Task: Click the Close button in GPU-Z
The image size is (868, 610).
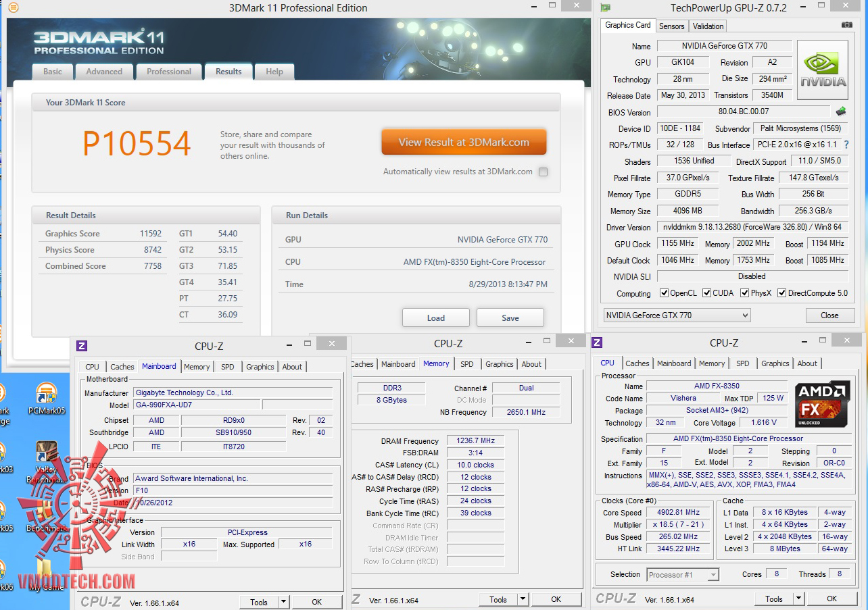Action: point(829,315)
